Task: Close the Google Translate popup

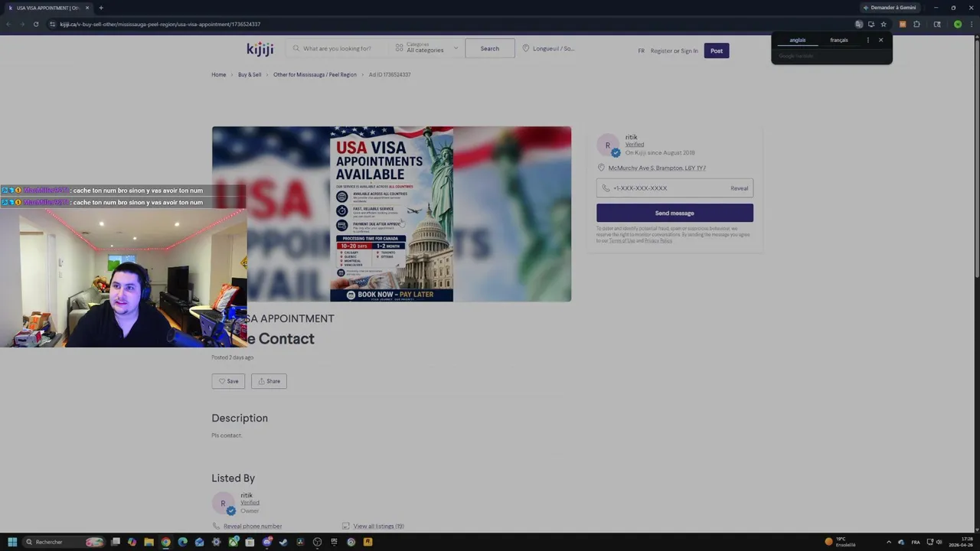Action: pyautogui.click(x=880, y=40)
